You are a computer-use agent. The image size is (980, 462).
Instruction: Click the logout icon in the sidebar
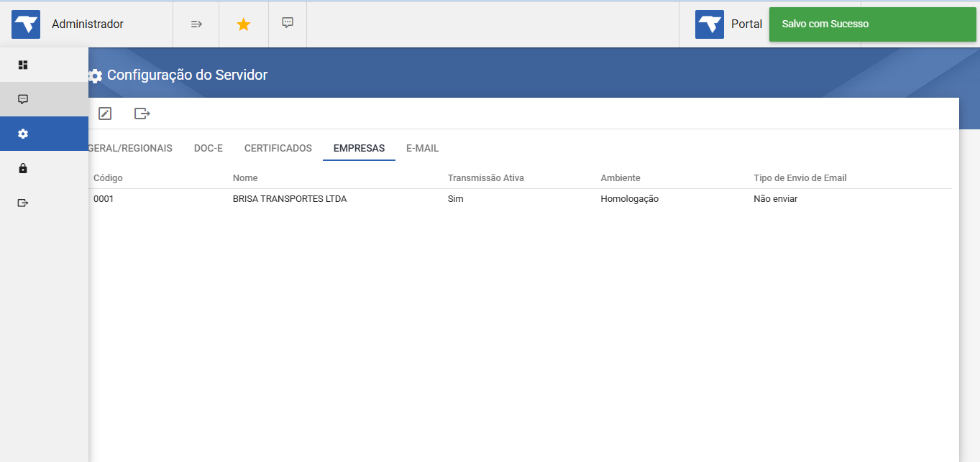tap(23, 203)
